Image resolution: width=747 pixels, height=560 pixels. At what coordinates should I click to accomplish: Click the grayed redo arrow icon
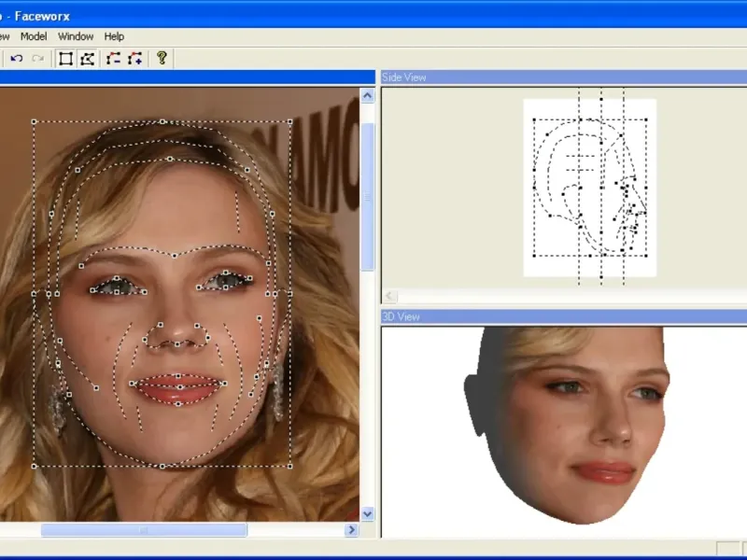[38, 59]
